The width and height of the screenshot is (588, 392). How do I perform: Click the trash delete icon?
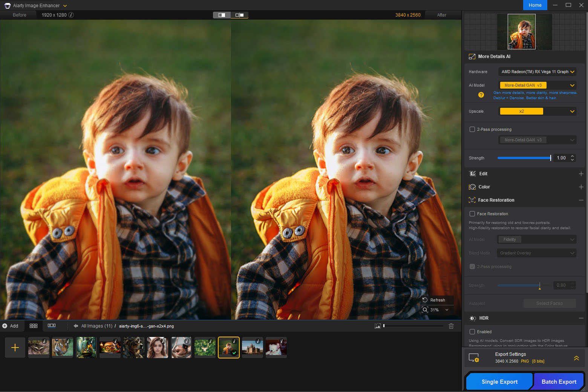point(451,326)
